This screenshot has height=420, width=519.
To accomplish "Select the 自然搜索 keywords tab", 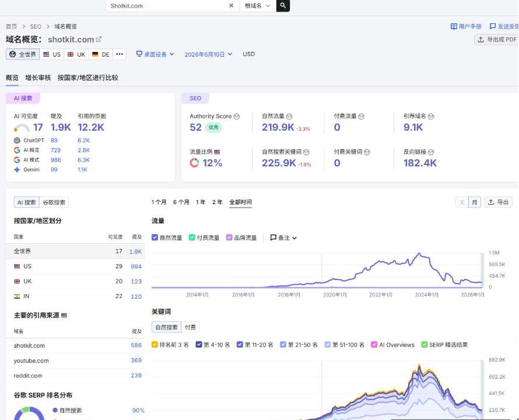I will (x=167, y=327).
